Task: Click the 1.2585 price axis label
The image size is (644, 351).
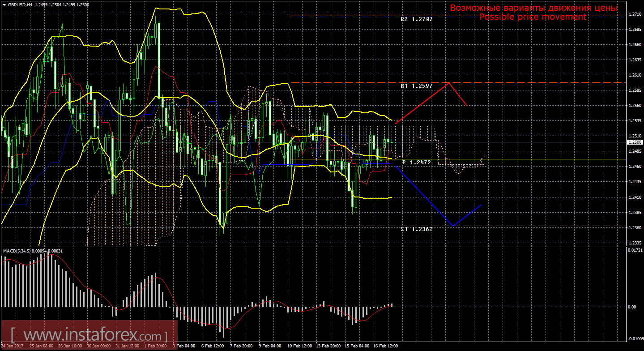Action: click(635, 90)
